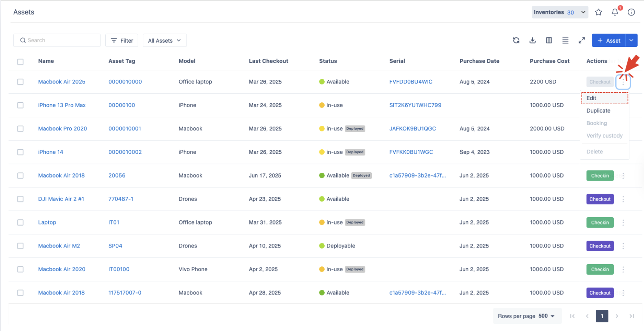Image resolution: width=644 pixels, height=331 pixels.
Task: Open the Macbook Pro 2020 asset link
Action: coord(62,129)
